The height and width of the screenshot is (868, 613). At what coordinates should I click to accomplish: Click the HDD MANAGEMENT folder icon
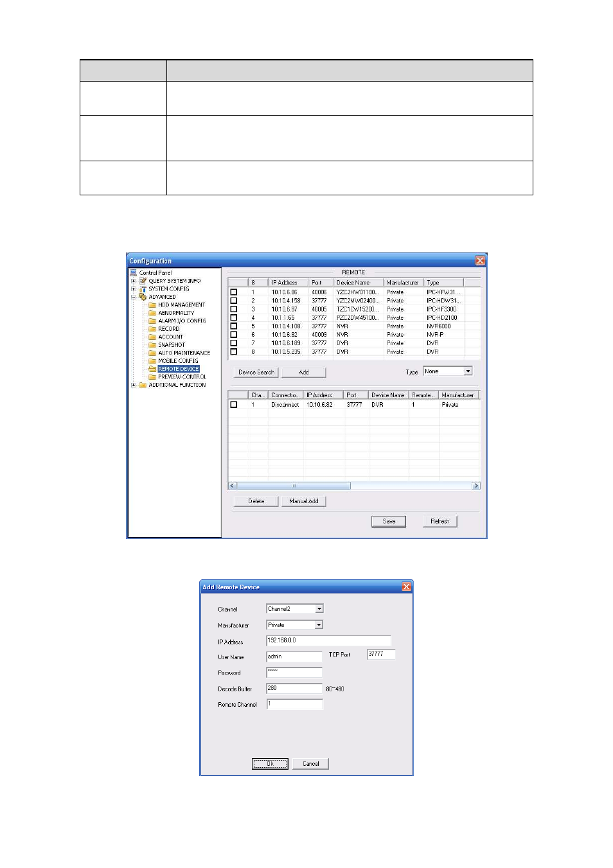(152, 305)
